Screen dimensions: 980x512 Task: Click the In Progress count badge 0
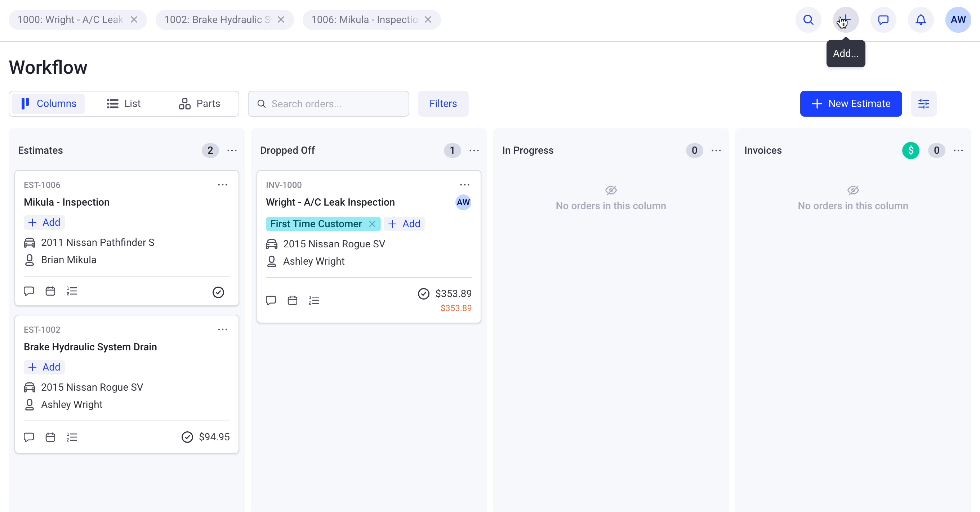(x=694, y=151)
